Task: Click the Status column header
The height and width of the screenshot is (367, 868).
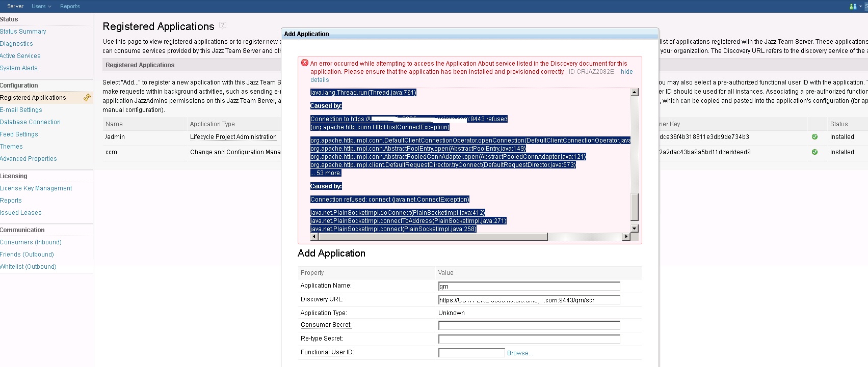Action: (839, 124)
